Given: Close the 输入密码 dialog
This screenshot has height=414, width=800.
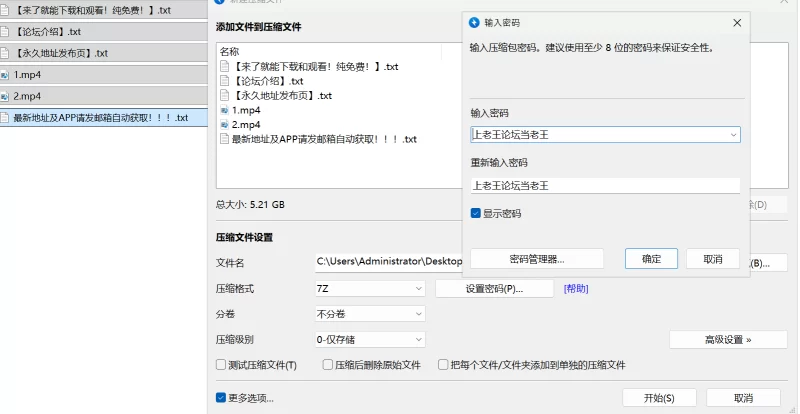Looking at the screenshot, I should tap(737, 22).
